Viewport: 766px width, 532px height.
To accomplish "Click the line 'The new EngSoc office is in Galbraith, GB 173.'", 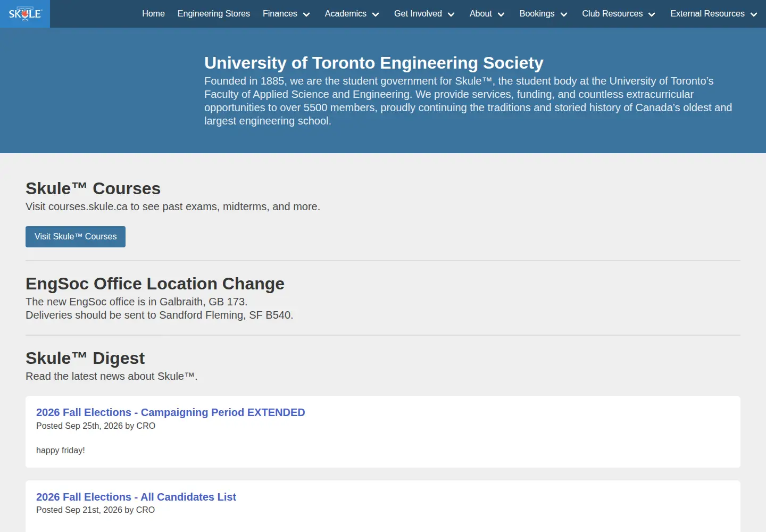I will pos(137,302).
